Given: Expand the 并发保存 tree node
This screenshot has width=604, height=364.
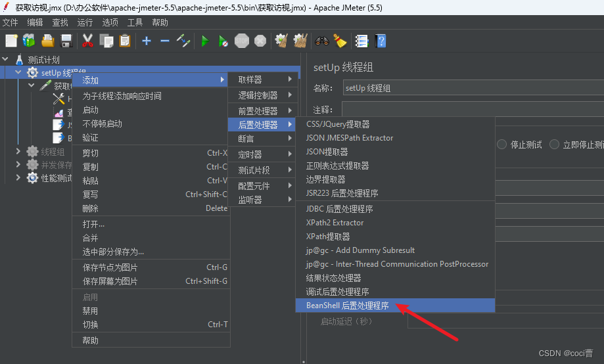Looking at the screenshot, I should tap(18, 164).
